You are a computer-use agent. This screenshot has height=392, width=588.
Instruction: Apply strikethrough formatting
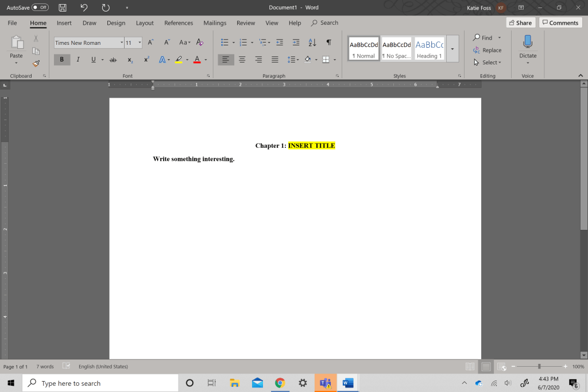[x=113, y=60]
